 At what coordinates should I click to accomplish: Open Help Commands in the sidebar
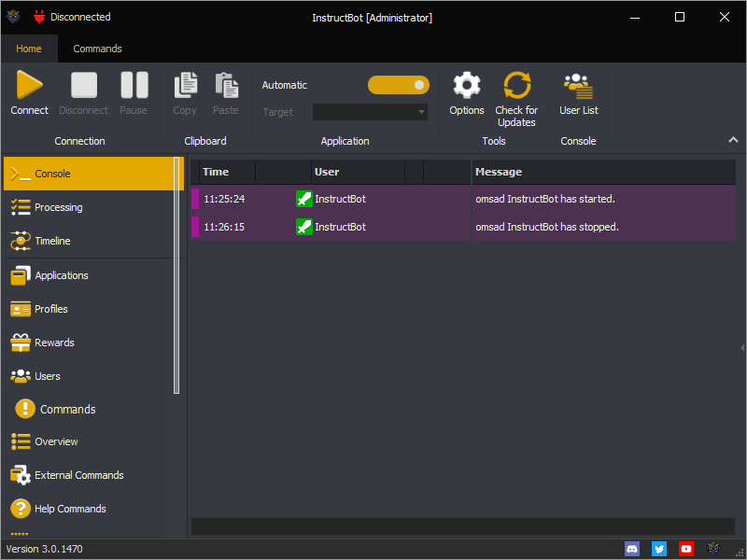tap(89, 509)
